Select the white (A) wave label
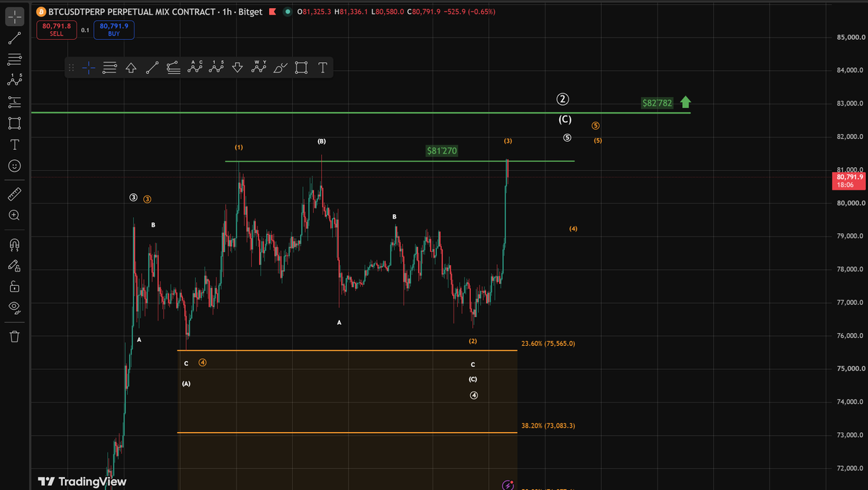 tap(186, 384)
